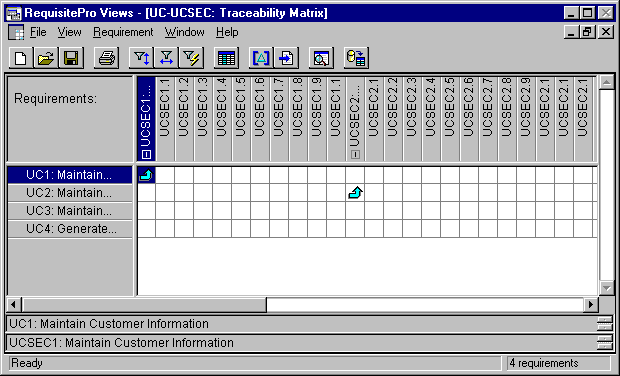Select row UC1: Maintain...
Viewport: 620px width, 376px height.
coord(70,175)
